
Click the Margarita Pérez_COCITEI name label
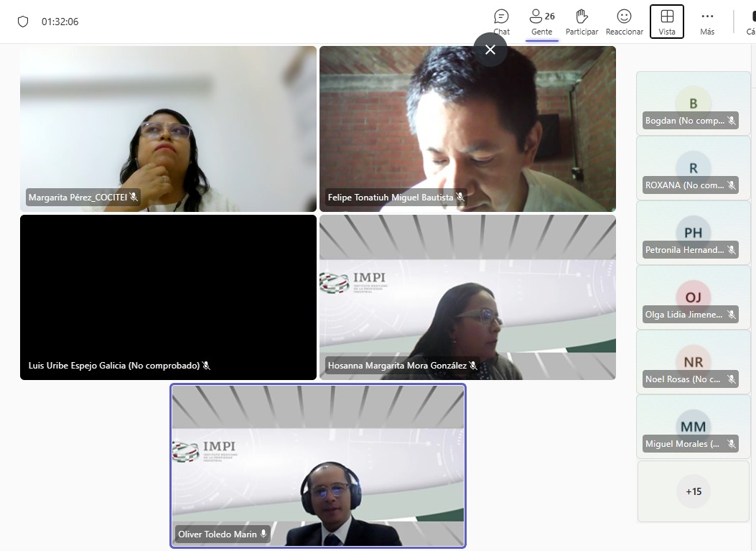coord(78,198)
